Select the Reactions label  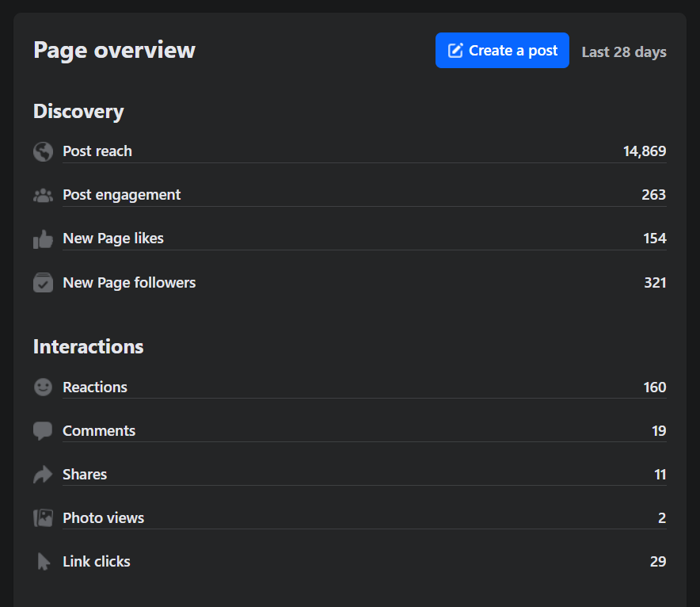(95, 387)
